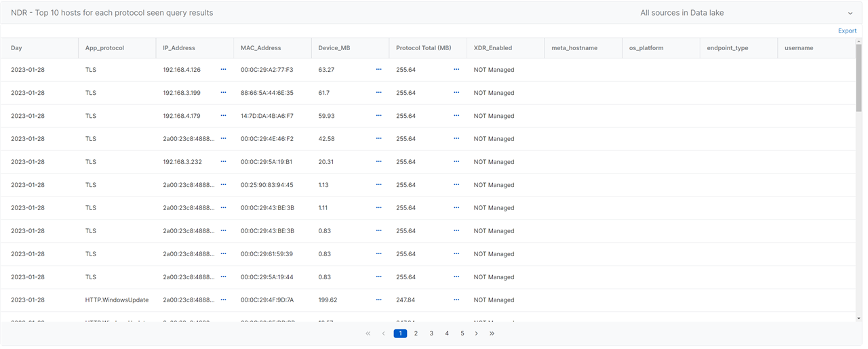Go to results page 3

[x=431, y=333]
